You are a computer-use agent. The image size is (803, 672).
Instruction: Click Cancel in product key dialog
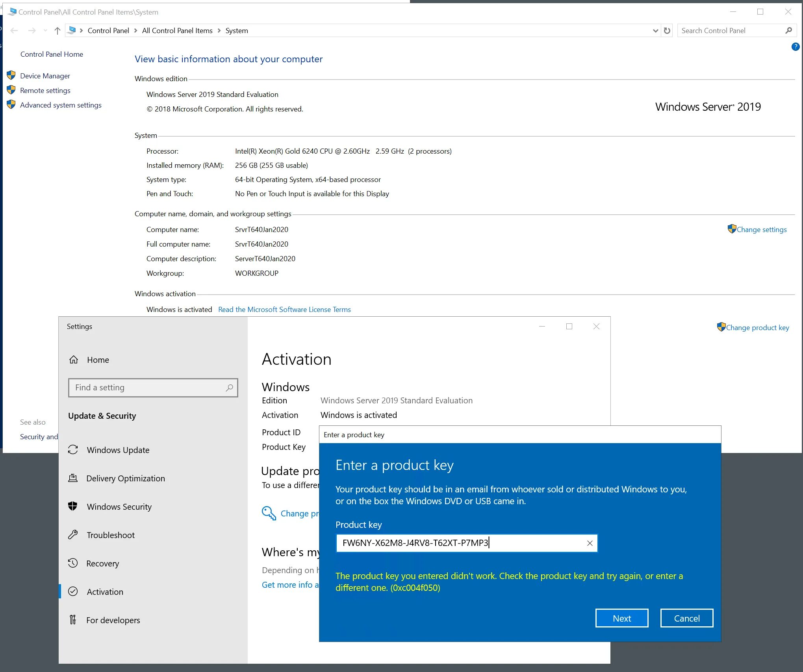[687, 618]
